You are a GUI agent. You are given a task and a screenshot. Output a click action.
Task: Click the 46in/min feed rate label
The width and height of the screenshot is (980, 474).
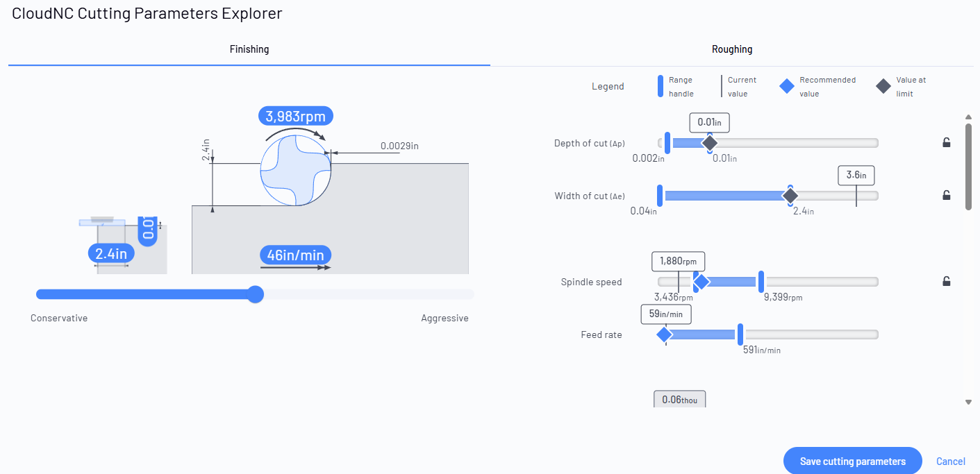[x=295, y=255]
